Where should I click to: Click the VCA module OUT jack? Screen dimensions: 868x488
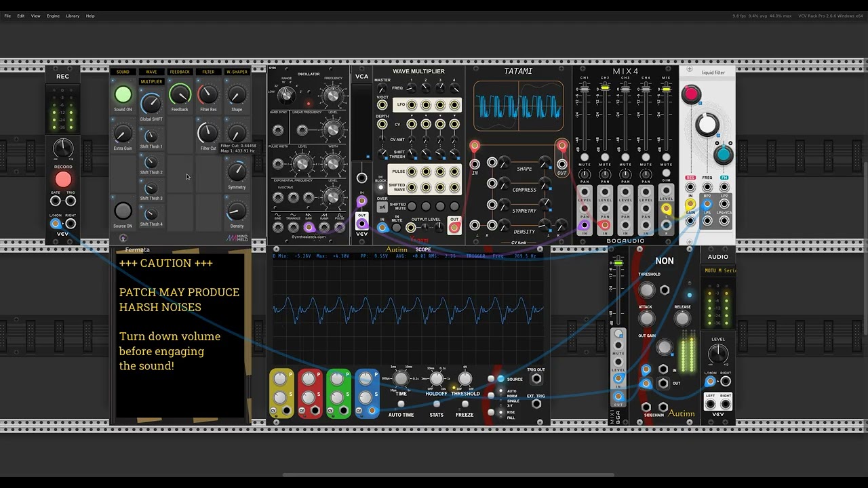click(362, 223)
